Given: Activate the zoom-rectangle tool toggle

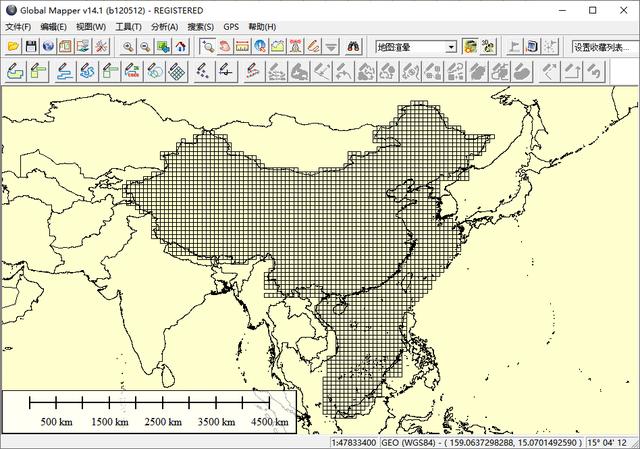Looking at the screenshot, I should point(207,47).
